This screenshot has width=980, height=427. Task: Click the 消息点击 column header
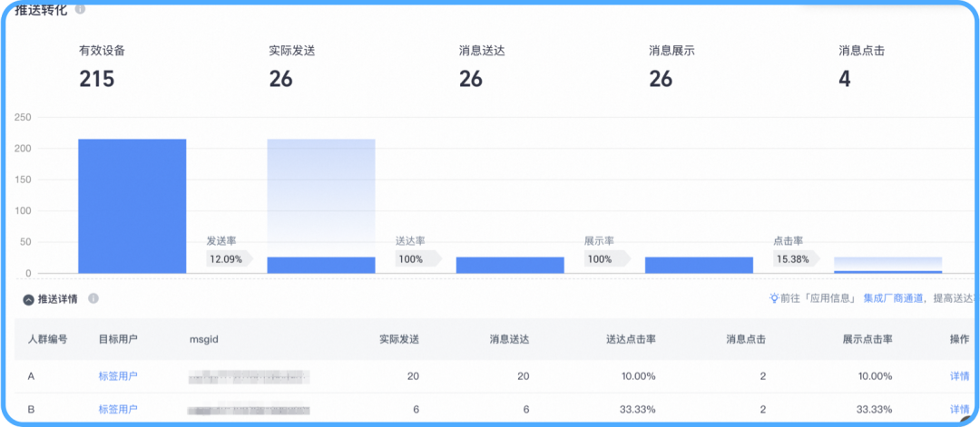pyautogui.click(x=746, y=339)
